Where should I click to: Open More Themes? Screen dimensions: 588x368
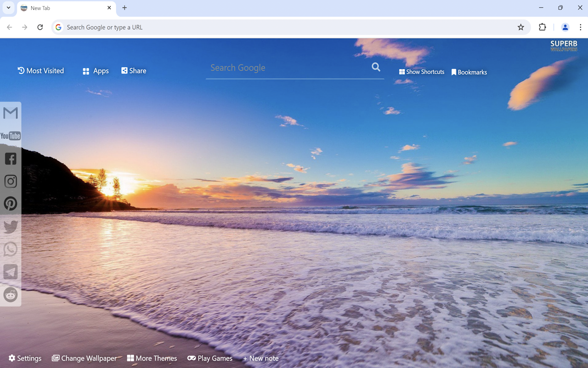click(152, 358)
